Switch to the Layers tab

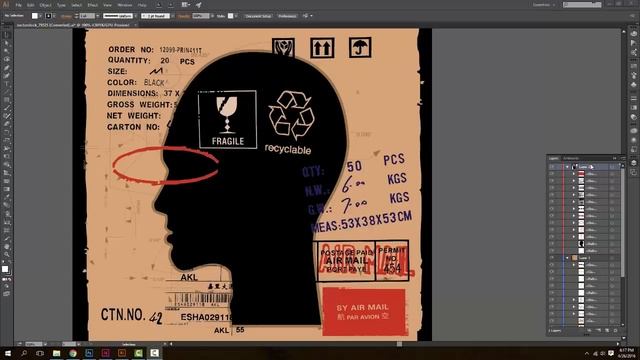pyautogui.click(x=553, y=158)
